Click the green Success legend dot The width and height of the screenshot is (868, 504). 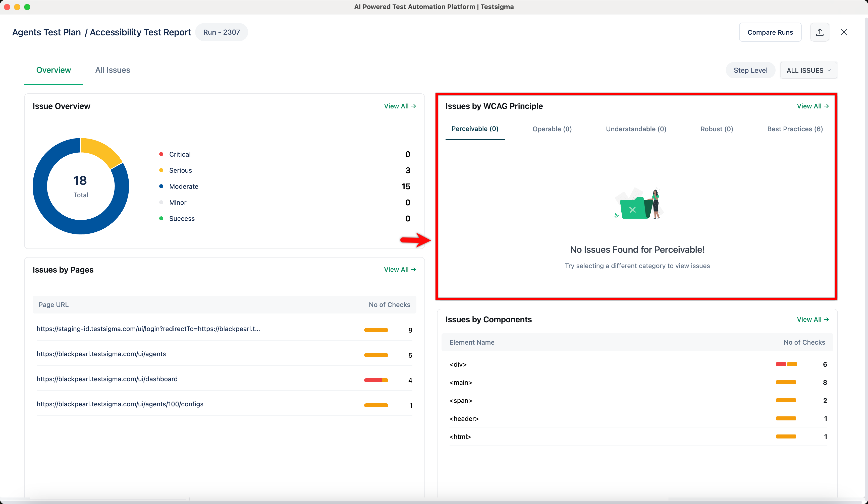tap(161, 219)
